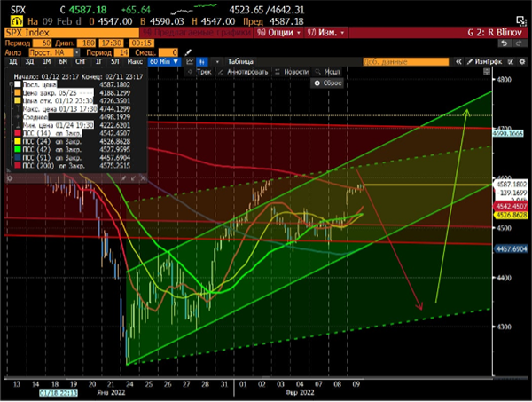
Task: Select the candlestick chart type icon
Action: (x=202, y=61)
